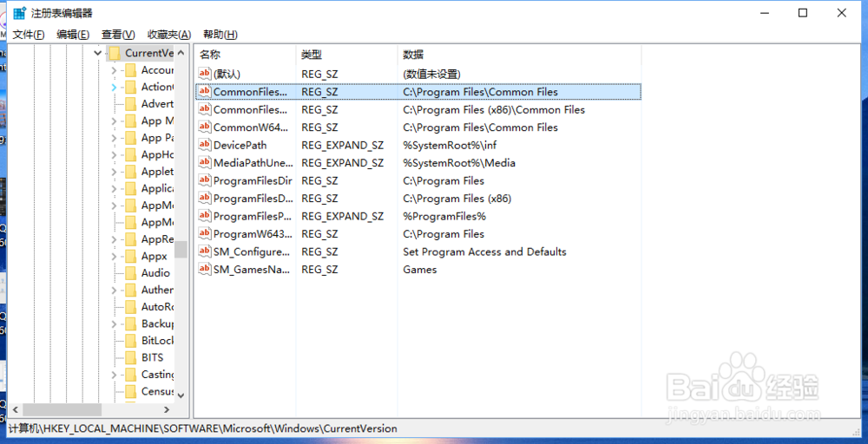Select the CurrentVersion folder icon
Screen dimensions: 868x444
(x=114, y=53)
